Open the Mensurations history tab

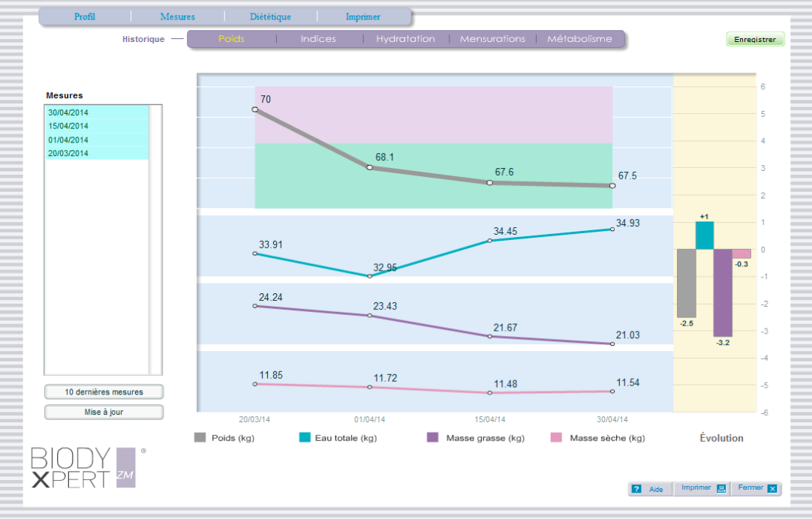(492, 39)
